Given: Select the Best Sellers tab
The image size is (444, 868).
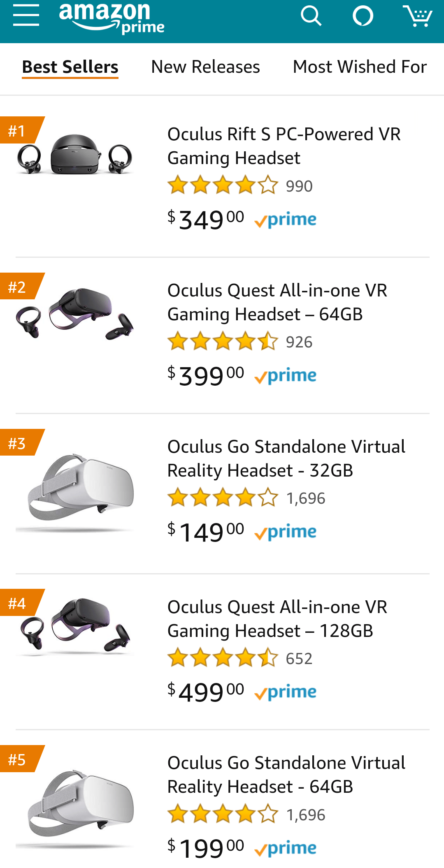Looking at the screenshot, I should click(x=70, y=67).
